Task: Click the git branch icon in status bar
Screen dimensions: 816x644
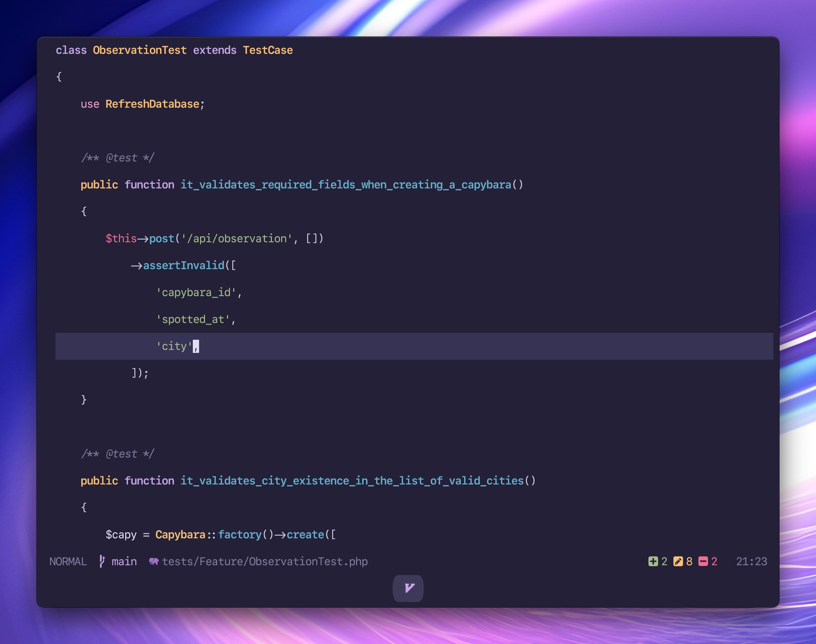Action: [x=102, y=561]
